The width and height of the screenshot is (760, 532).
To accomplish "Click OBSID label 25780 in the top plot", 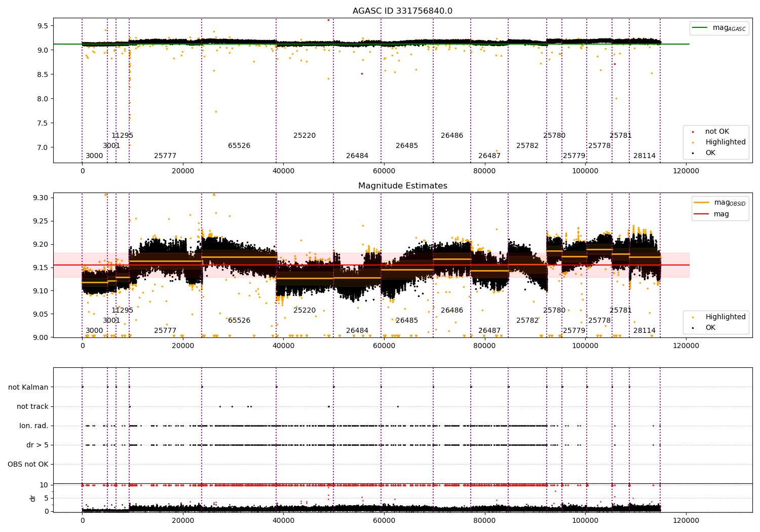I will [x=554, y=136].
